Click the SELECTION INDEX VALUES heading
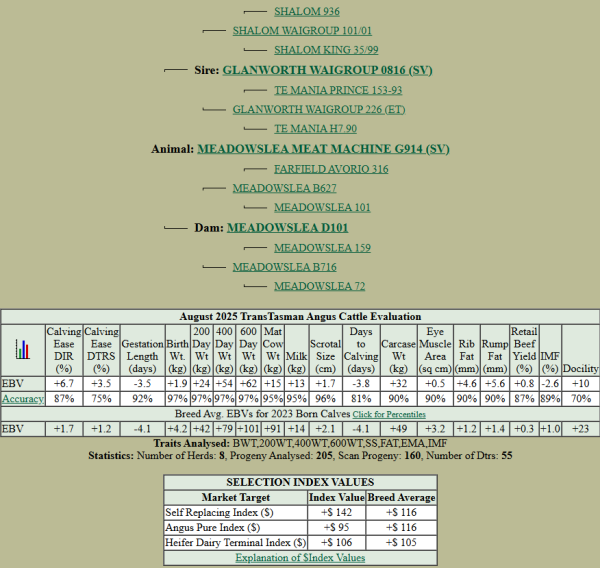The width and height of the screenshot is (600, 568). [x=300, y=482]
